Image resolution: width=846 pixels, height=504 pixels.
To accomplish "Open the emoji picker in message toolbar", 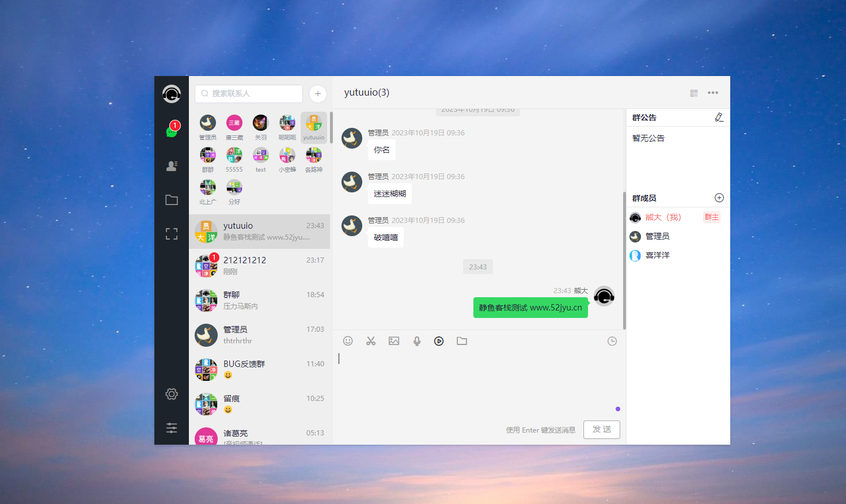I will (x=348, y=341).
